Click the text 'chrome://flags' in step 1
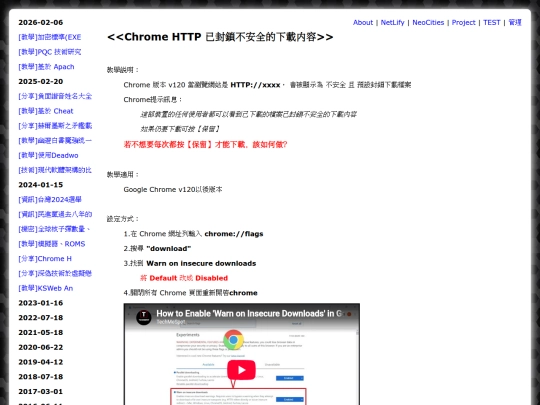The height and width of the screenshot is (405, 540). click(234, 234)
